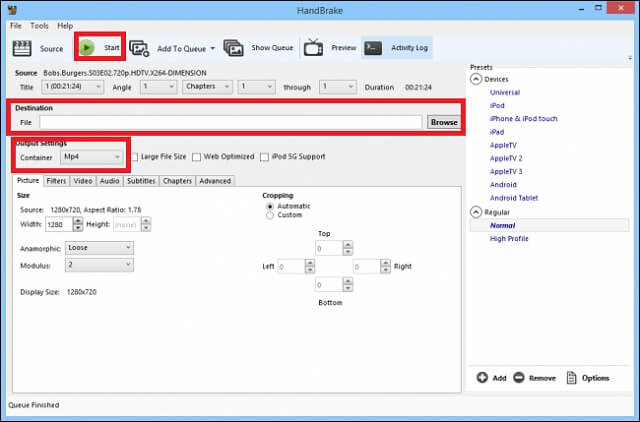This screenshot has width=640, height=422.
Task: Click the Activity Log label
Action: point(409,48)
